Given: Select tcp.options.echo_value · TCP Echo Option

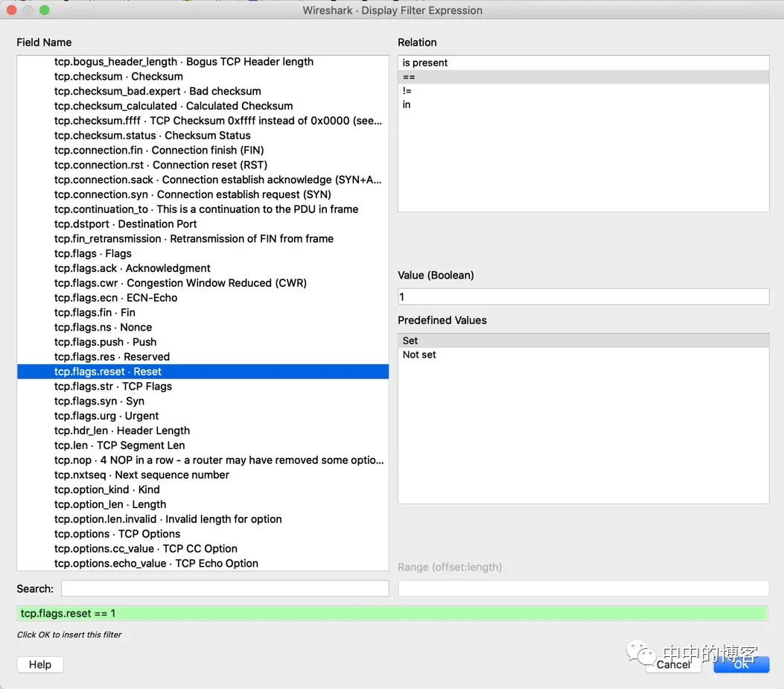Looking at the screenshot, I should (x=203, y=563).
